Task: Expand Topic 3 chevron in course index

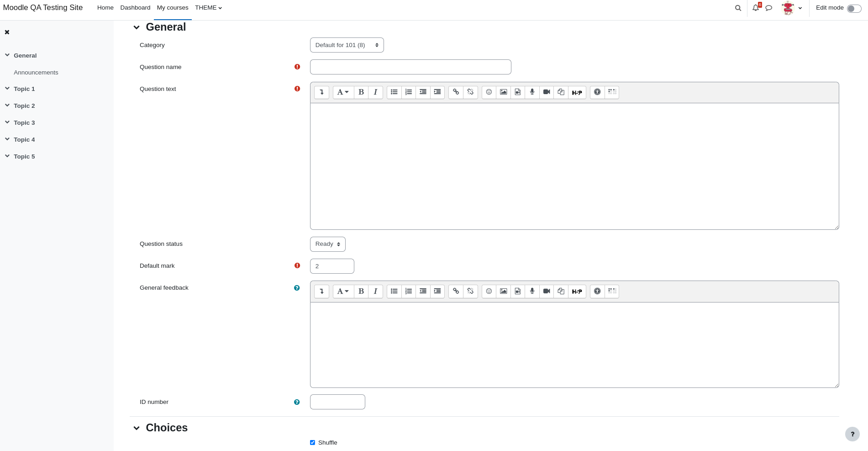Action: 7,122
